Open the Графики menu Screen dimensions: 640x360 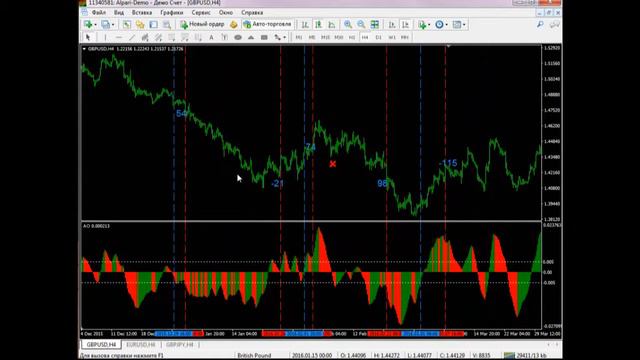(x=171, y=13)
